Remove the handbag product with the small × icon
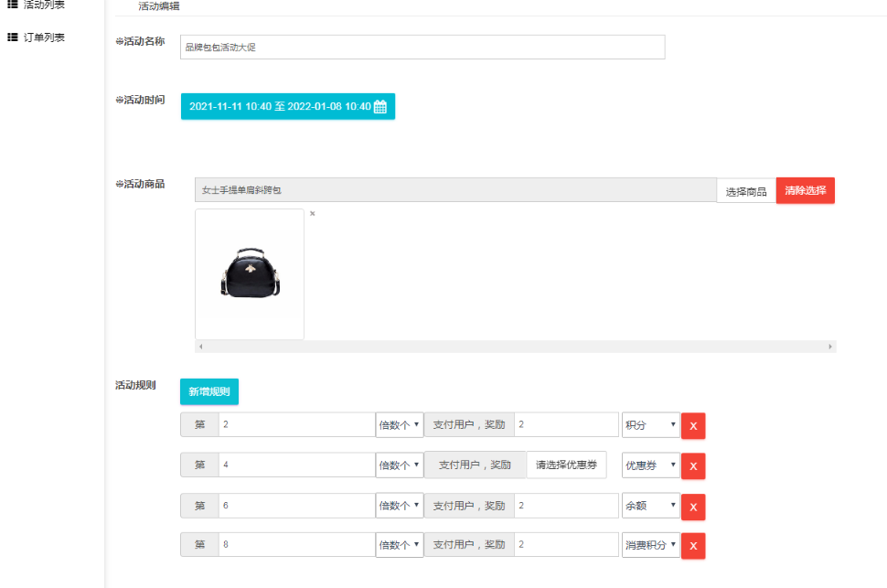Image resolution: width=887 pixels, height=588 pixels. [312, 214]
